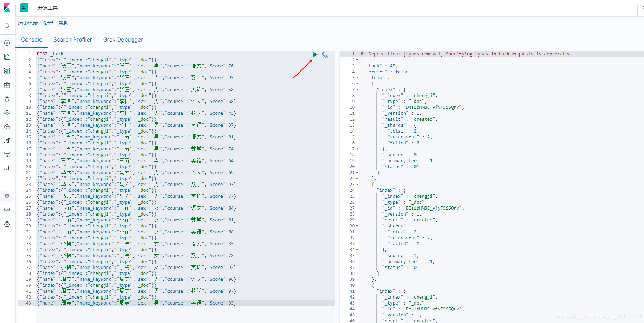The height and width of the screenshot is (323, 644).
Task: Open request options wrench icon
Action: [325, 55]
